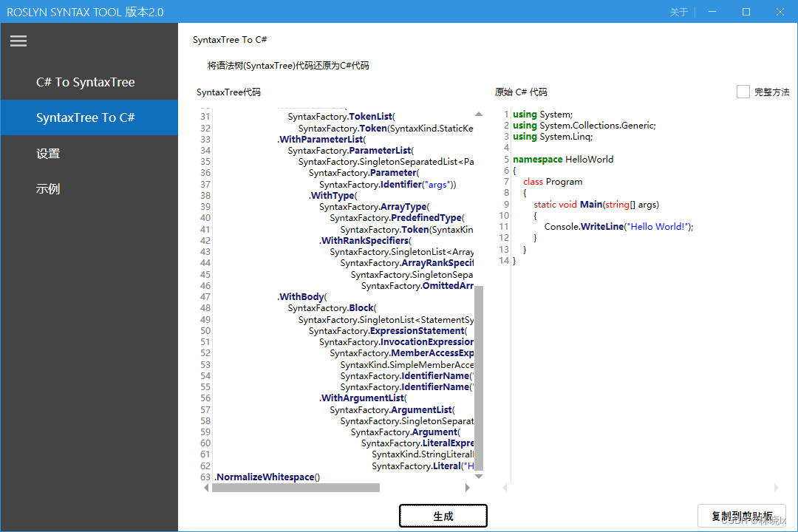Toggle the hamburger menu icon
Image resolution: width=798 pixels, height=532 pixels.
18,41
